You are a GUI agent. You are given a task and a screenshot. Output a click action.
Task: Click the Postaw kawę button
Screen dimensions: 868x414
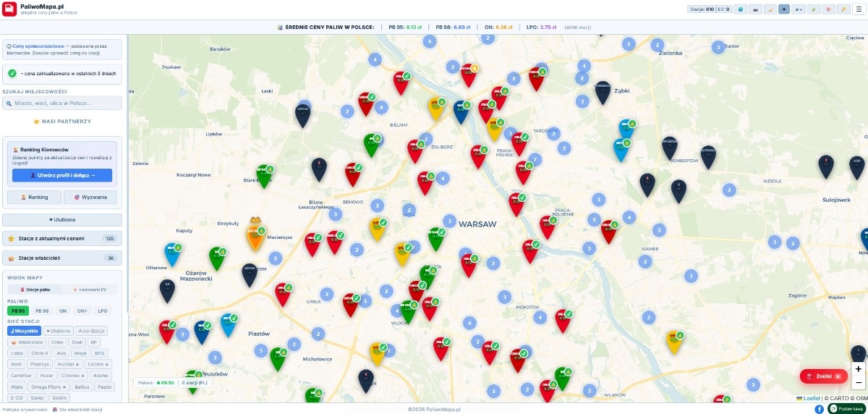846,409
